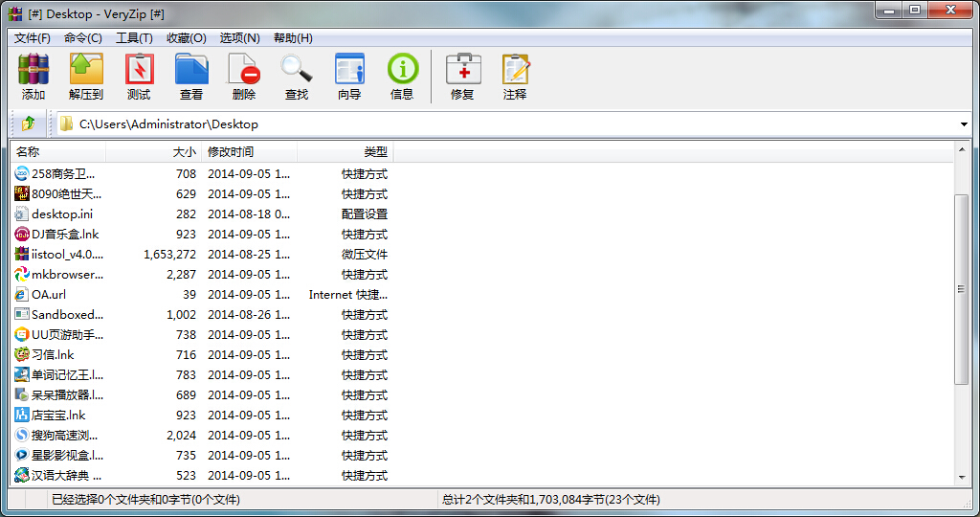980x517 pixels.
Task: Select the 单词记忆王 file name
Action: (x=68, y=374)
